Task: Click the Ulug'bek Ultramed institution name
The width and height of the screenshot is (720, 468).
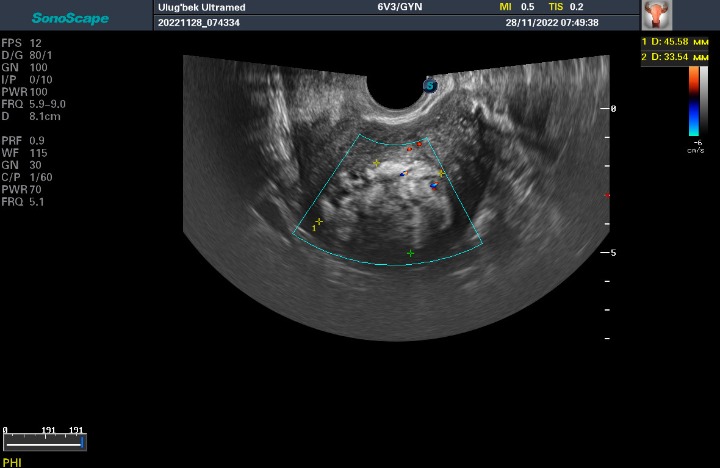Action: point(203,7)
